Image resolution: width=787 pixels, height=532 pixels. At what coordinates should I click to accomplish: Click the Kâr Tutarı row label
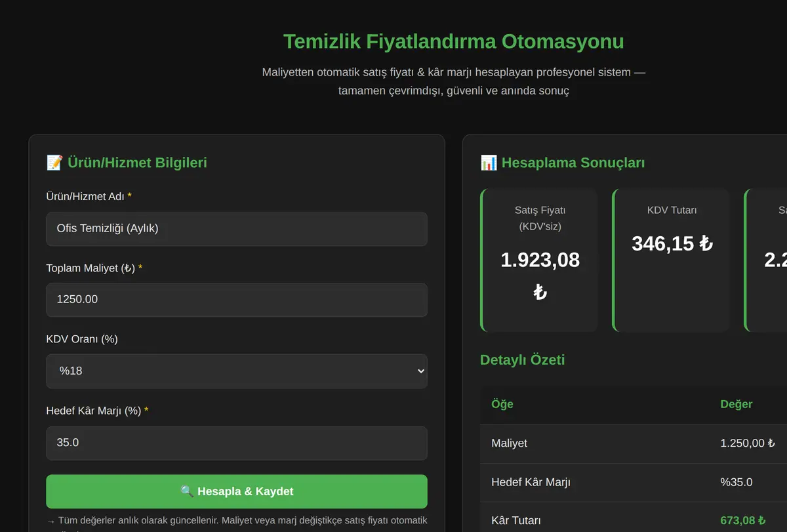click(x=516, y=520)
